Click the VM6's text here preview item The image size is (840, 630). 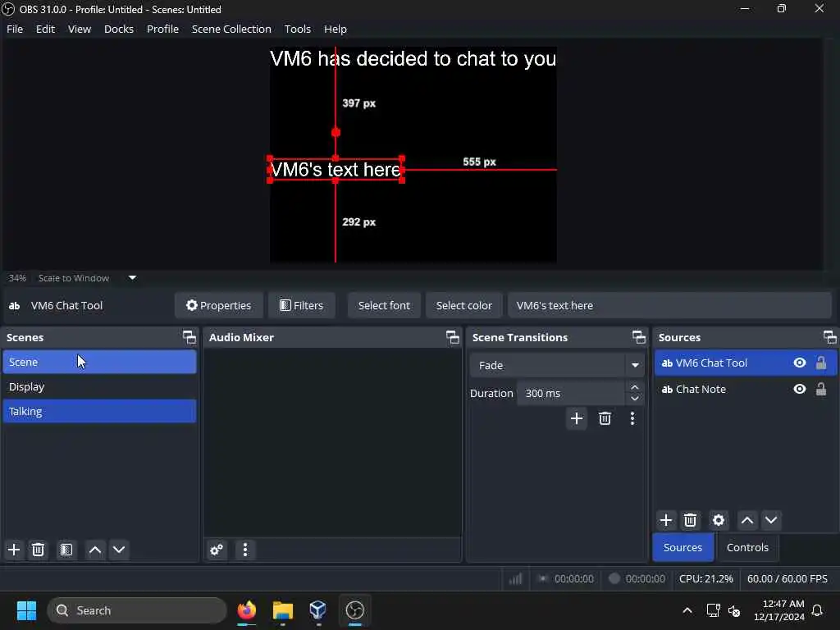coord(336,169)
